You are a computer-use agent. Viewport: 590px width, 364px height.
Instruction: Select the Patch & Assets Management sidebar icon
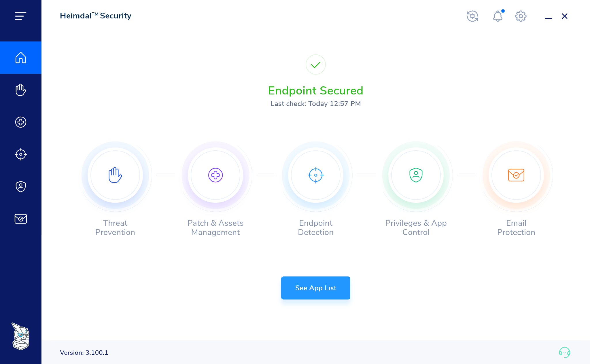tap(20, 122)
